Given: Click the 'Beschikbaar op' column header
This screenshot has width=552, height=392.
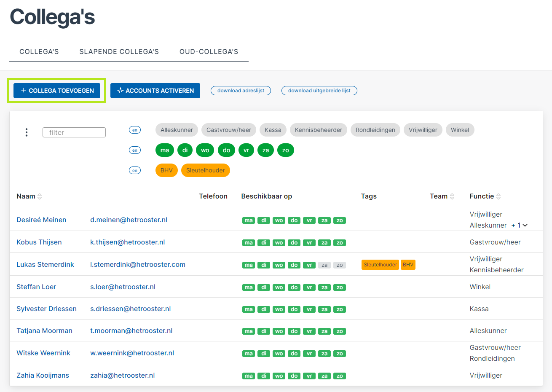Looking at the screenshot, I should click(266, 196).
